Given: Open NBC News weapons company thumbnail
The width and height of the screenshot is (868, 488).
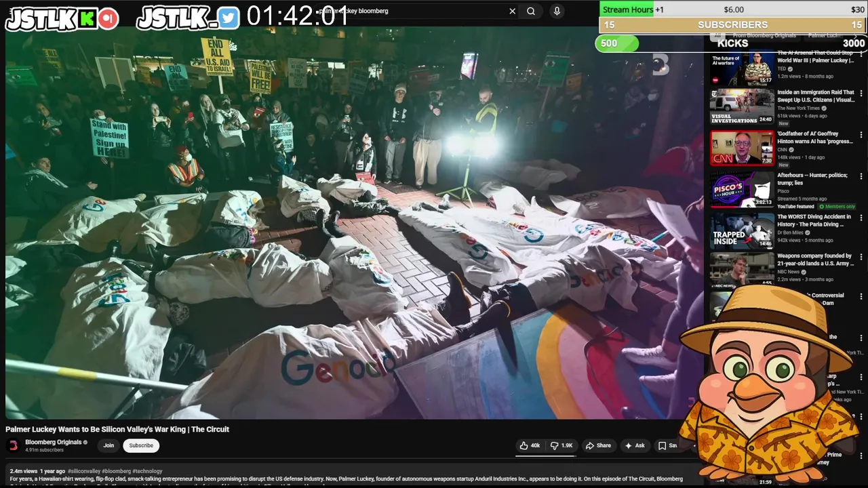Looking at the screenshot, I should pyautogui.click(x=742, y=270).
